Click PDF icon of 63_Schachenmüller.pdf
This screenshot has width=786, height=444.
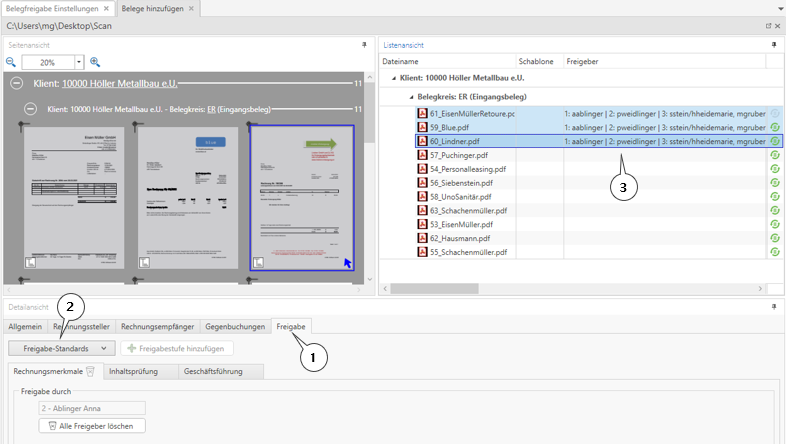pyautogui.click(x=423, y=210)
